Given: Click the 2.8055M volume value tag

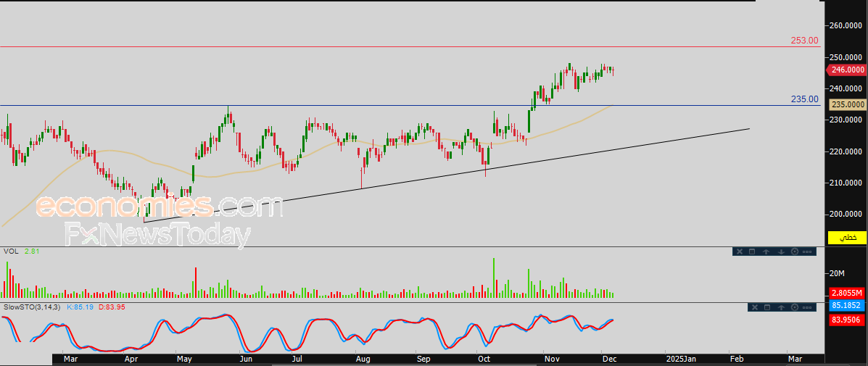Looking at the screenshot, I should click(847, 293).
